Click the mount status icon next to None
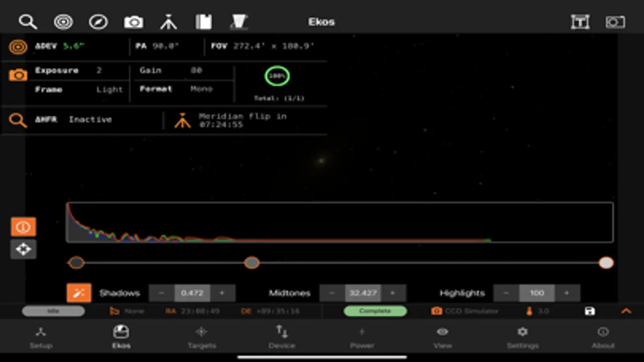644x362 pixels. pos(114,311)
